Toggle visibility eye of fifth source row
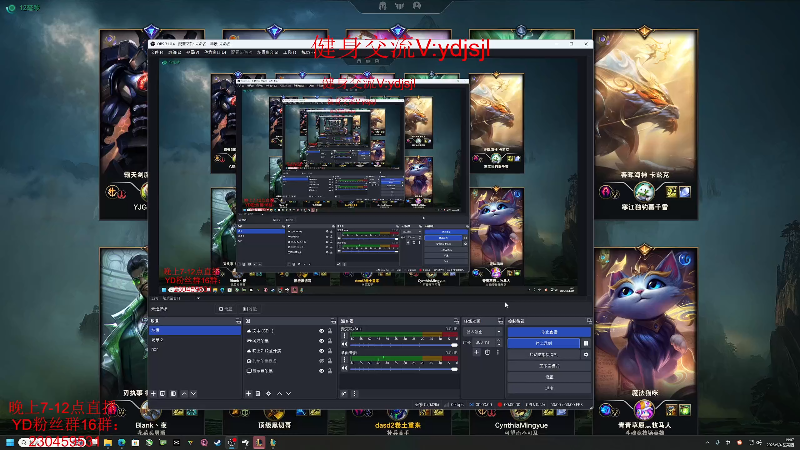 click(x=321, y=371)
